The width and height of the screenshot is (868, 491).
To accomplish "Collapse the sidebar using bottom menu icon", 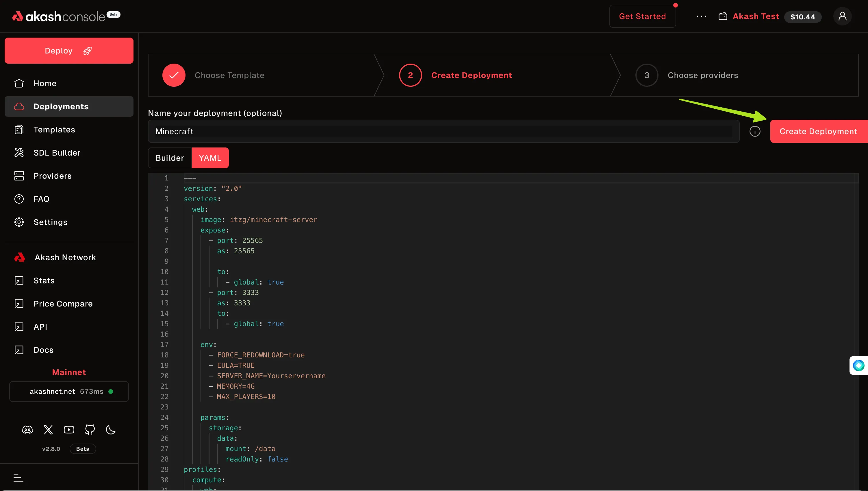I will tap(18, 477).
